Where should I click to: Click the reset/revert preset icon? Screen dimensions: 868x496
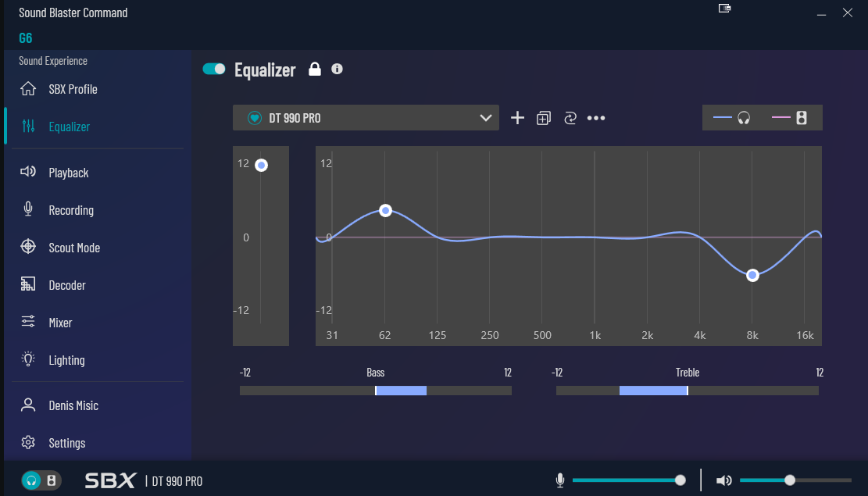pyautogui.click(x=570, y=118)
